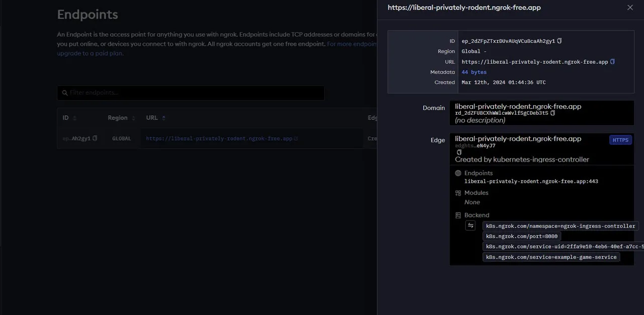The width and height of the screenshot is (644, 315).
Task: Click the external-link icon after table URL
Action: tap(296, 138)
